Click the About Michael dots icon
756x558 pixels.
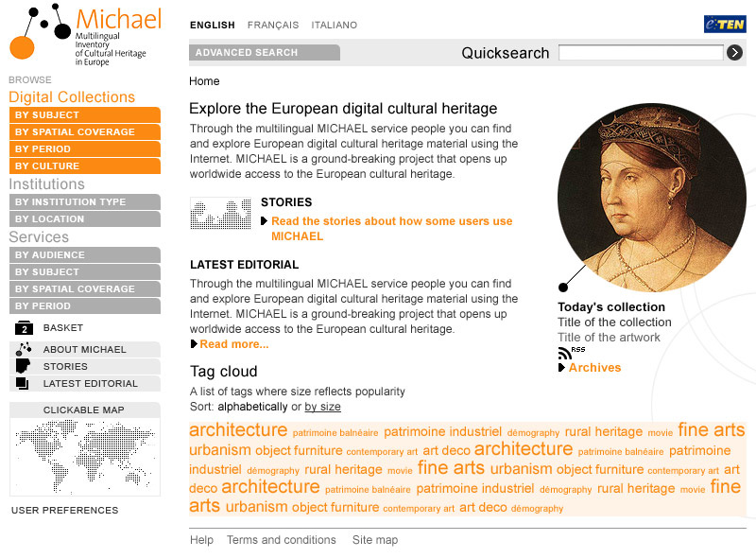pos(24,349)
